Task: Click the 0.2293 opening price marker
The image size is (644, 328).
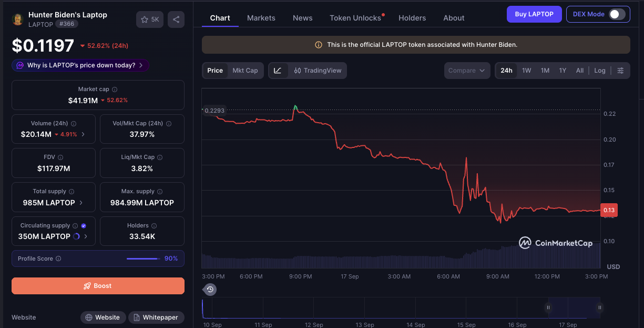Action: click(213, 111)
